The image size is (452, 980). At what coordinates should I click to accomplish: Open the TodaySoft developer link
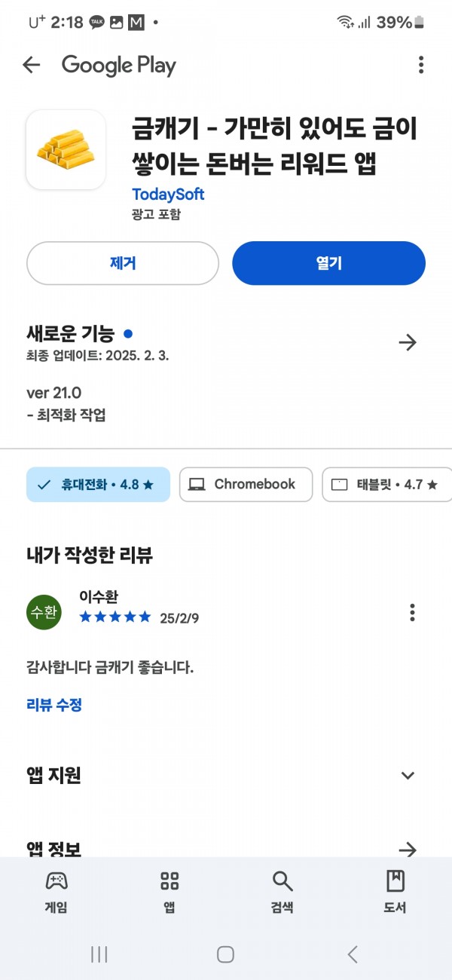[168, 194]
